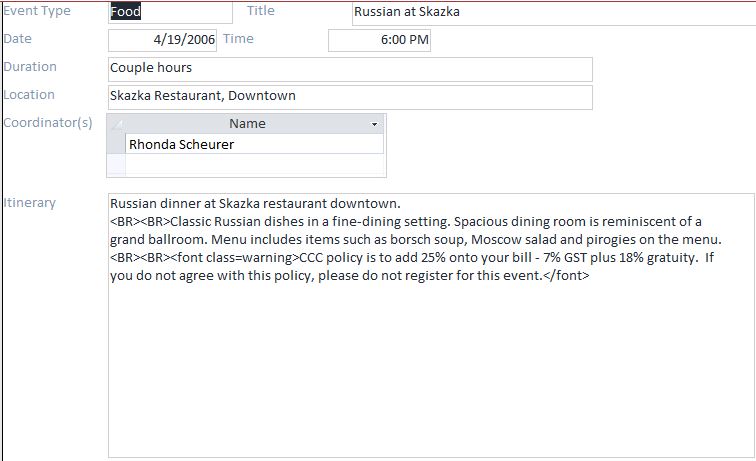This screenshot has width=756, height=461.
Task: Click the Duration field reading Couple hours
Action: tap(349, 68)
